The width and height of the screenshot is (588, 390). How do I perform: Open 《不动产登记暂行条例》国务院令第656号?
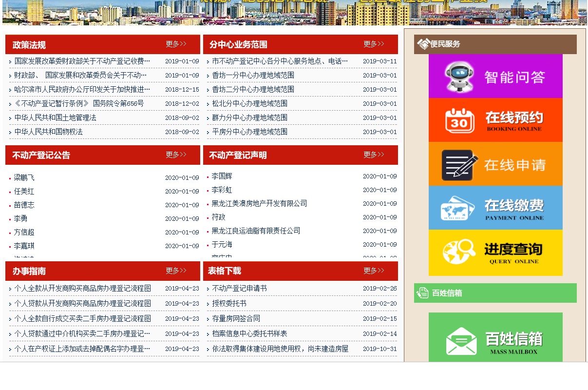pyautogui.click(x=79, y=104)
